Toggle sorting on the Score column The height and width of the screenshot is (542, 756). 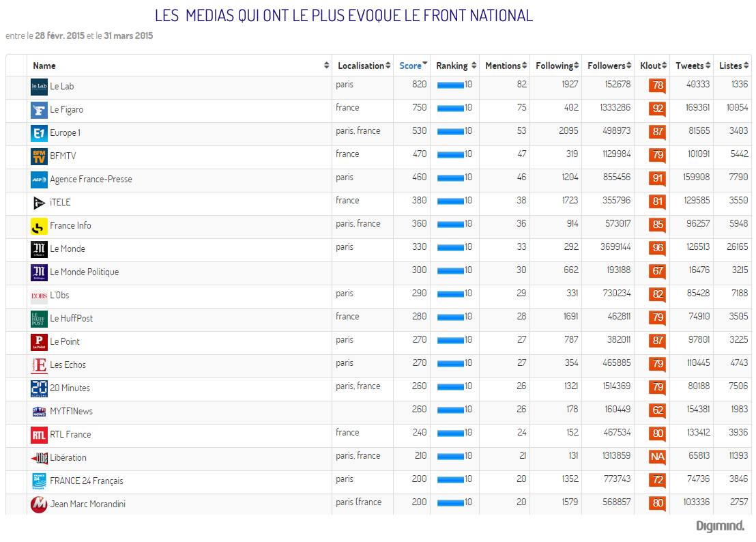411,66
